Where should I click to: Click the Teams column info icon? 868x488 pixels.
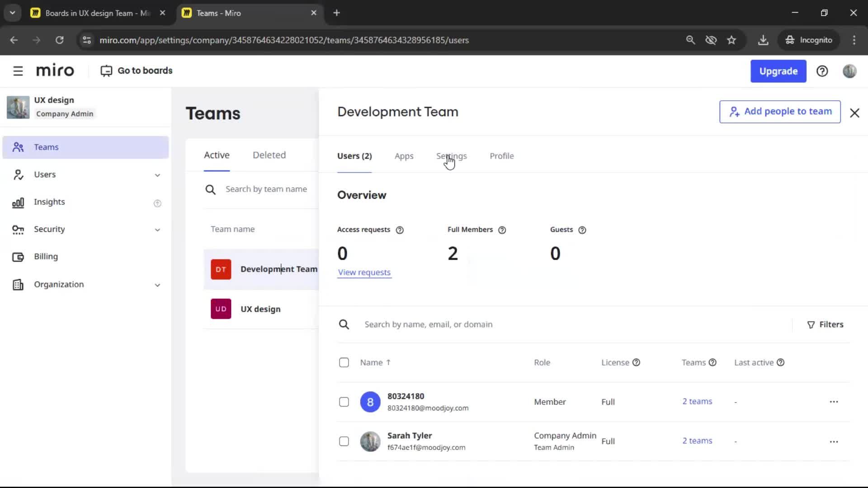[x=712, y=362]
